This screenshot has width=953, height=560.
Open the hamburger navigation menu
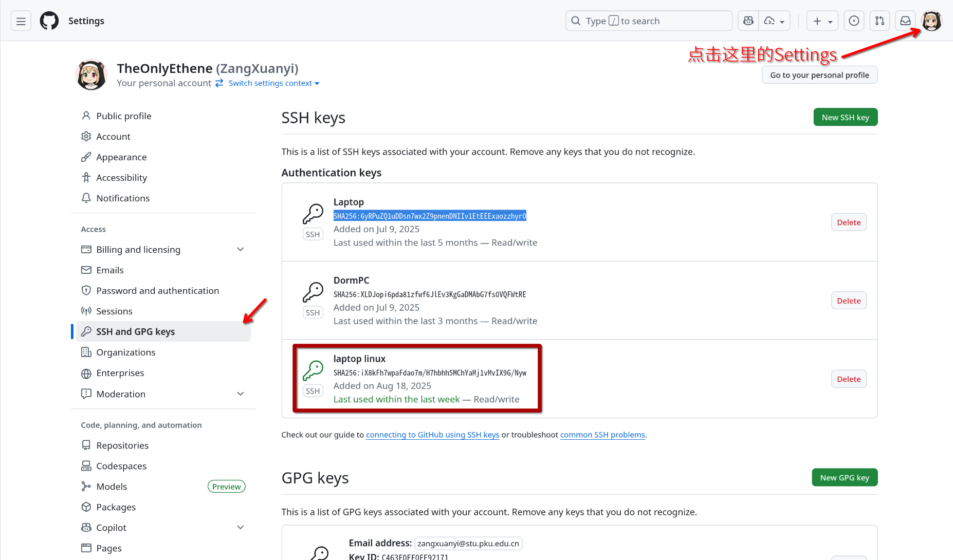point(21,21)
